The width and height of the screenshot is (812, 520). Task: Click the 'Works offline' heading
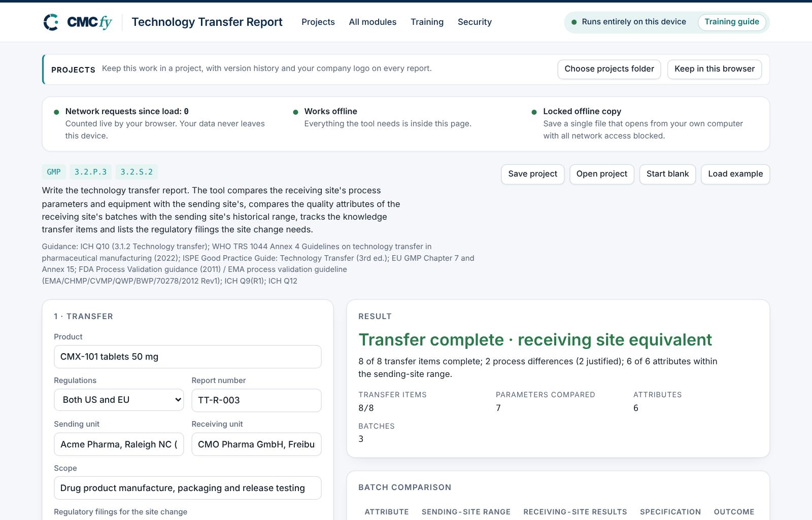[330, 111]
